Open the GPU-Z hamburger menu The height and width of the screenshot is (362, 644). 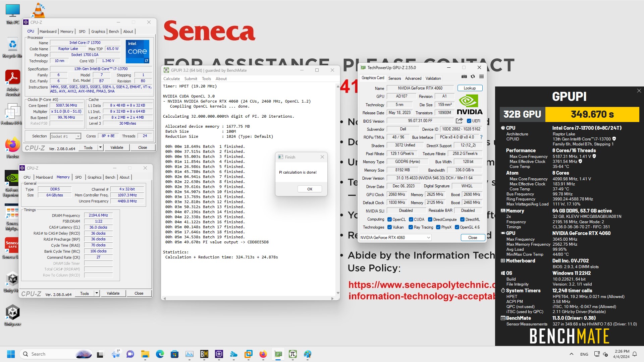point(481,76)
